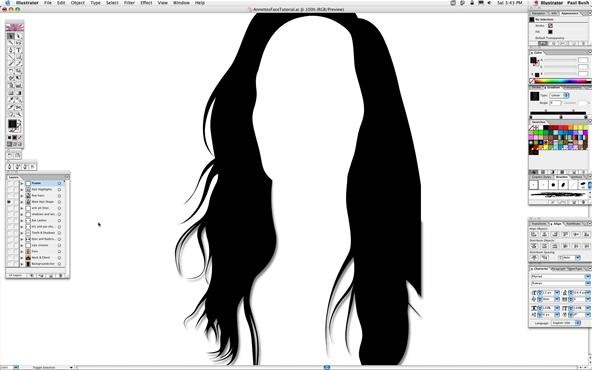This screenshot has width=592, height=370.
Task: Click the Fill color box in the toolbox
Action: coord(12,123)
